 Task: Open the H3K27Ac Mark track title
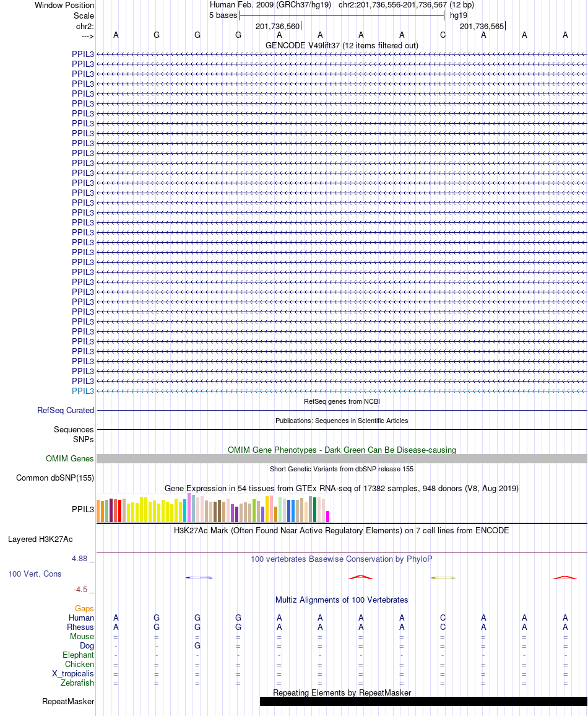pyautogui.click(x=342, y=530)
